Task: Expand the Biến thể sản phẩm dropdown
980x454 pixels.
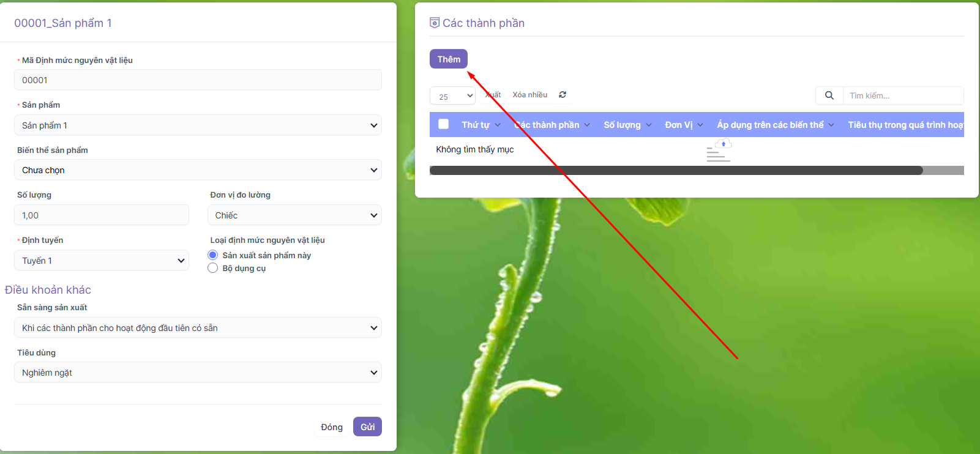Action: coord(198,170)
